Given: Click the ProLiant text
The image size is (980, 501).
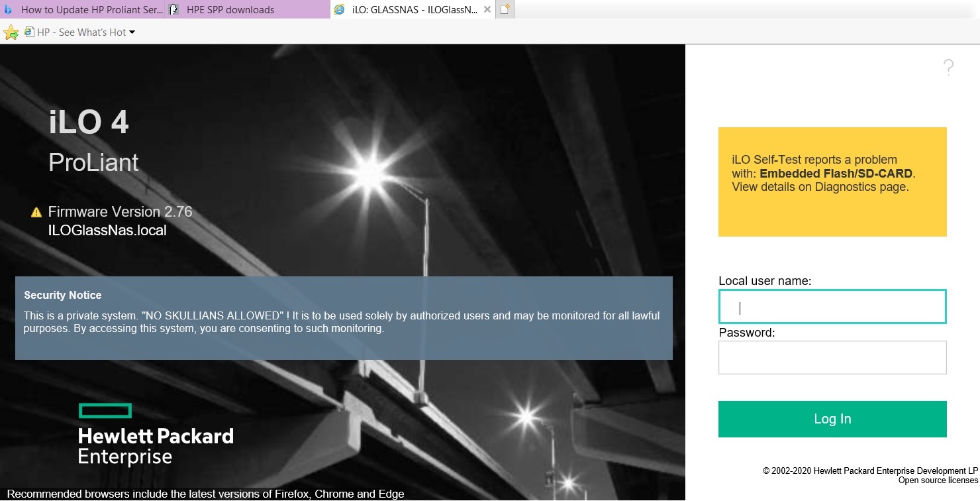Looking at the screenshot, I should click(x=93, y=162).
